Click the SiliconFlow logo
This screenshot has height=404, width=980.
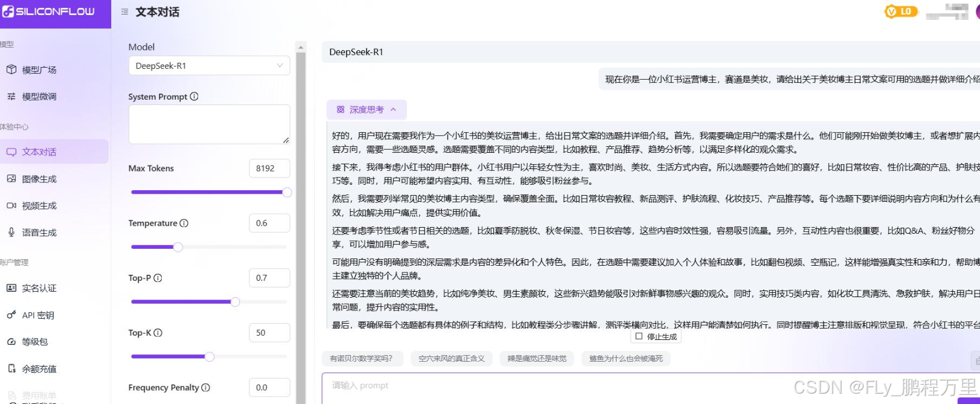[x=48, y=11]
